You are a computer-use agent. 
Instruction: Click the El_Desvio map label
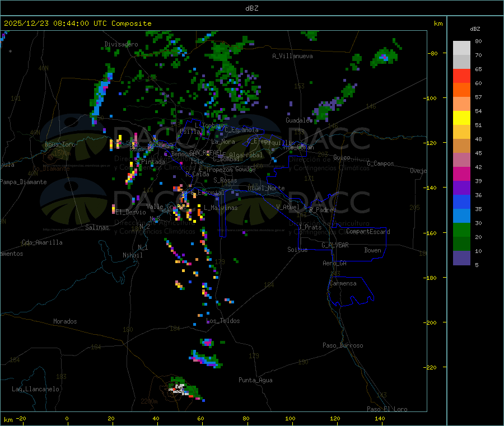pyautogui.click(x=131, y=212)
